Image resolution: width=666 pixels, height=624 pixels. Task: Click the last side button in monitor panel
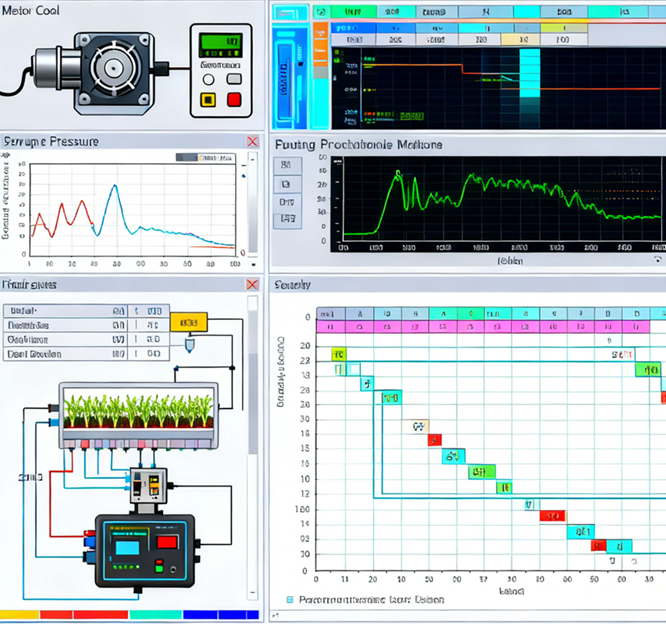point(286,218)
